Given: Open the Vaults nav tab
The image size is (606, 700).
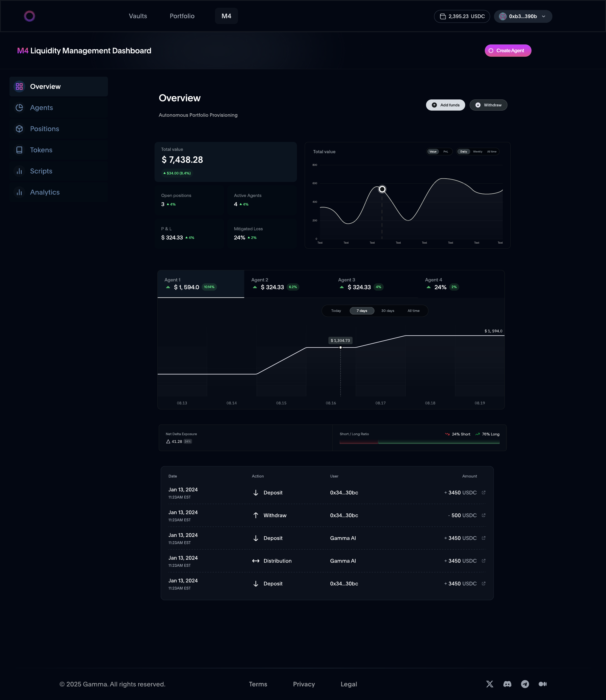Looking at the screenshot, I should coord(138,16).
